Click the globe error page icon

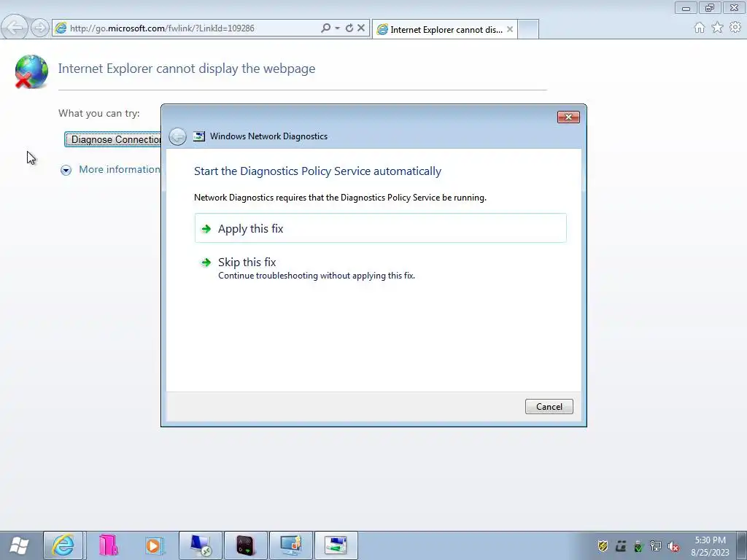(31, 72)
